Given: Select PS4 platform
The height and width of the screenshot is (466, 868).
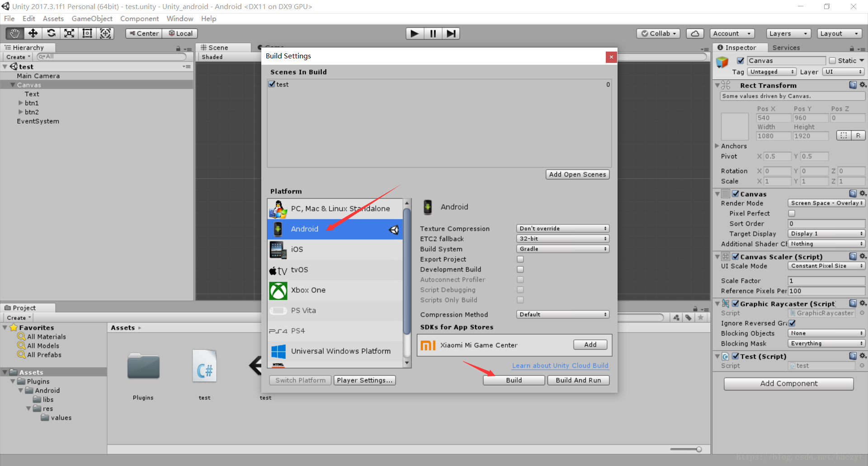Looking at the screenshot, I should coord(335,331).
